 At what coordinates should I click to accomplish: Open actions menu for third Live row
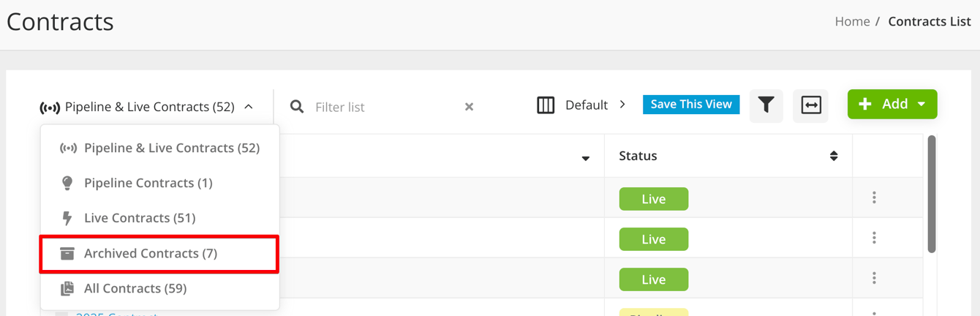click(x=874, y=278)
